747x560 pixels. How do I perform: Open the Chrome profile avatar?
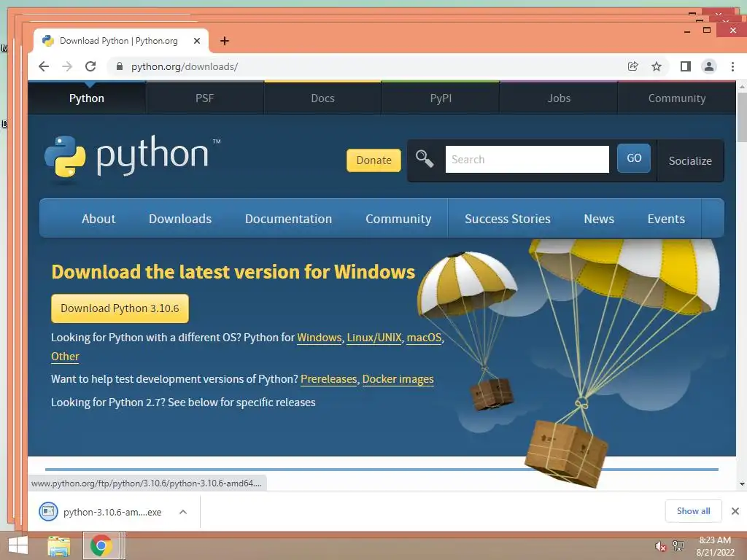709,66
